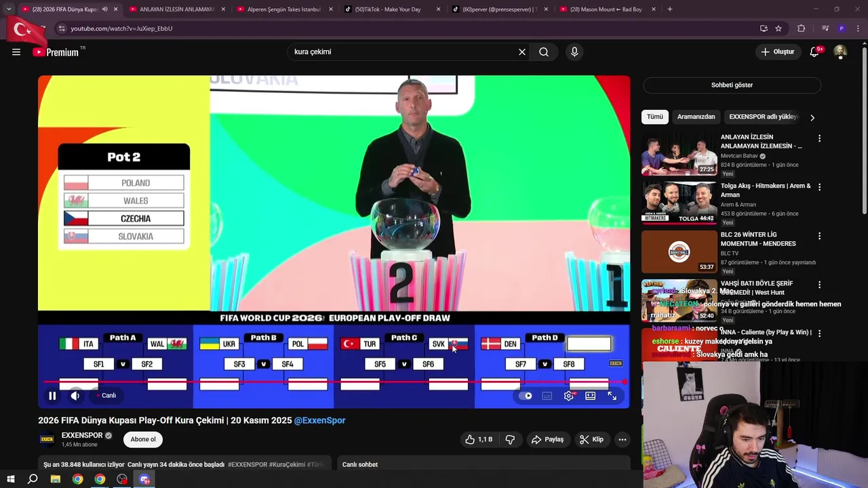
Task: Open the notifications bell
Action: [814, 52]
